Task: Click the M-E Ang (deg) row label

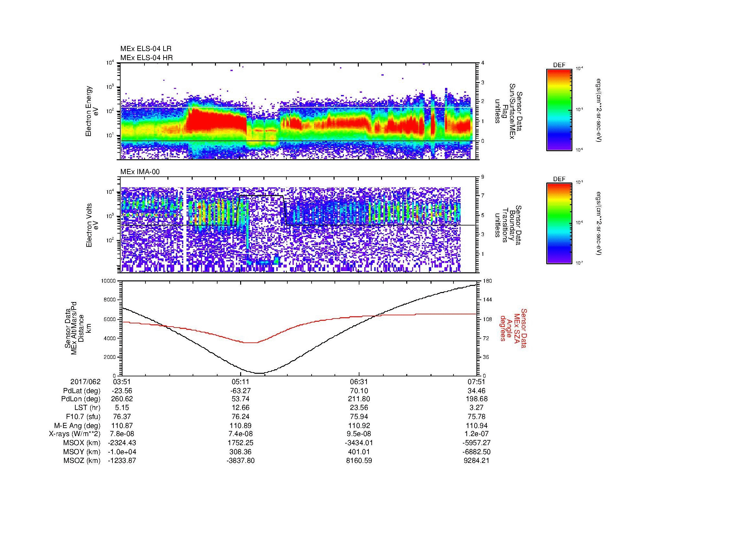Action: [x=77, y=426]
